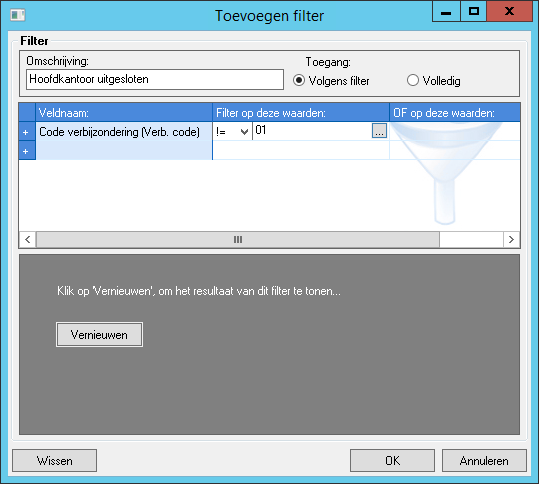Click right arrow of horizontal scrollbar
Screen dimensions: 539x484
(x=511, y=239)
